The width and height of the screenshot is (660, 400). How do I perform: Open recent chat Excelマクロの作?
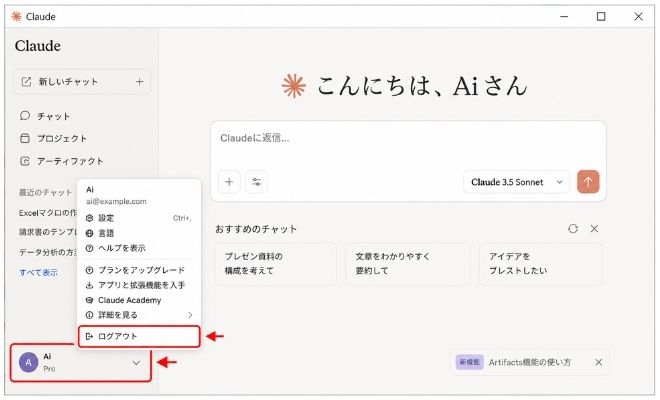pos(48,213)
